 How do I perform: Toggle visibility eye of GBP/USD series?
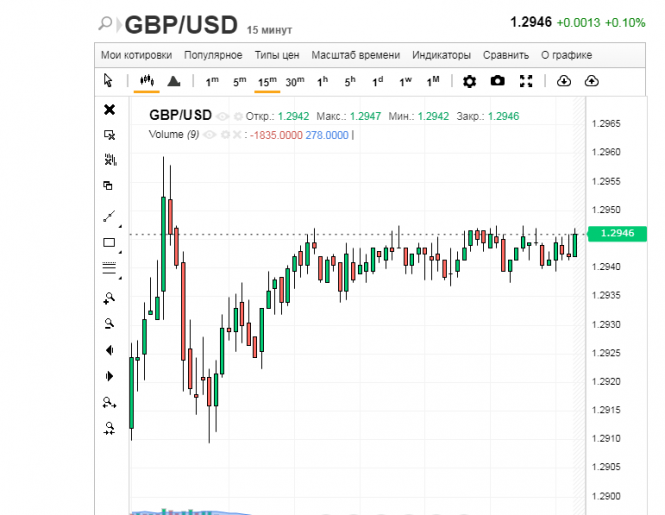point(222,116)
